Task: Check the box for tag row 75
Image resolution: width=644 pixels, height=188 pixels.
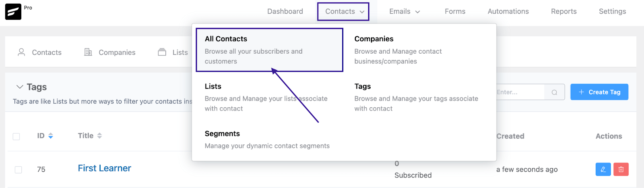Action: 19,170
